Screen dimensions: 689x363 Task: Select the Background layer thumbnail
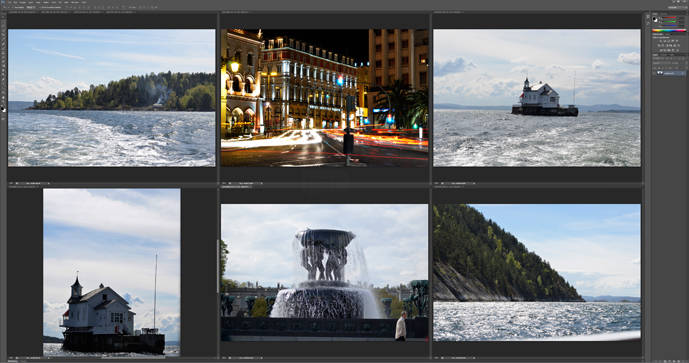coord(660,73)
